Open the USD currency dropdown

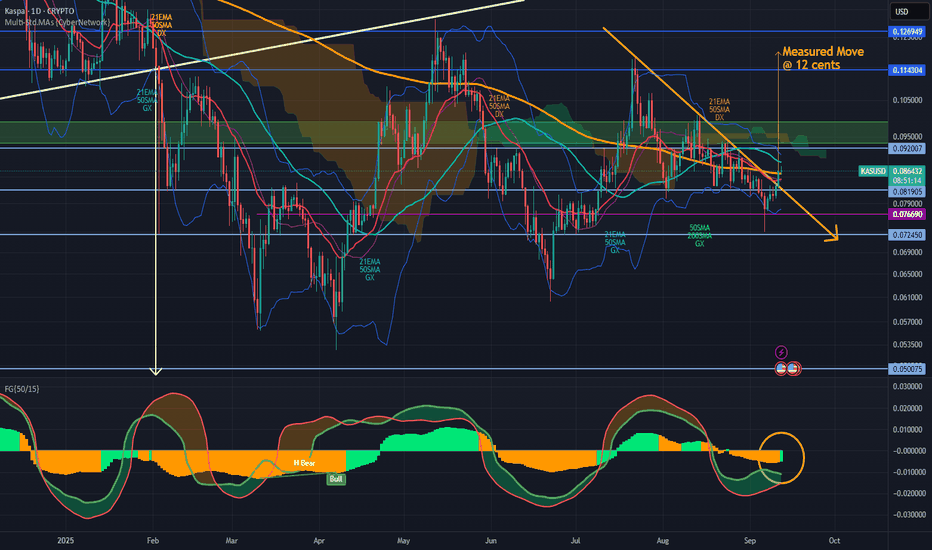coord(902,12)
